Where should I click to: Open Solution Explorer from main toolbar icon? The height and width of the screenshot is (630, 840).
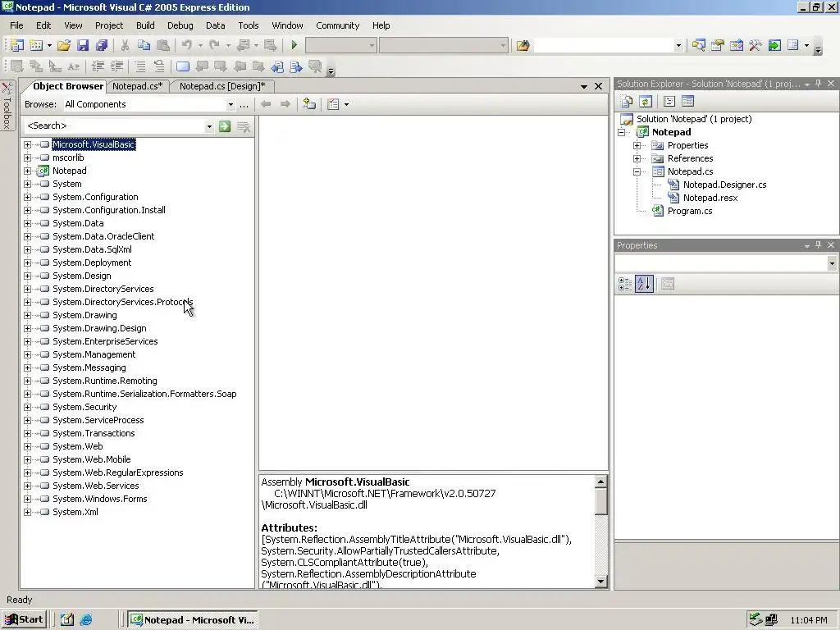tap(699, 46)
